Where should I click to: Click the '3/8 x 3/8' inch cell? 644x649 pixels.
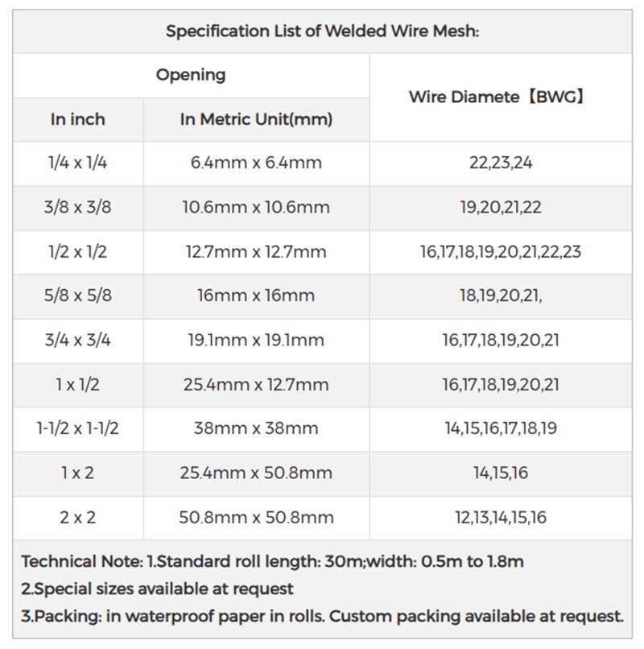(78, 207)
